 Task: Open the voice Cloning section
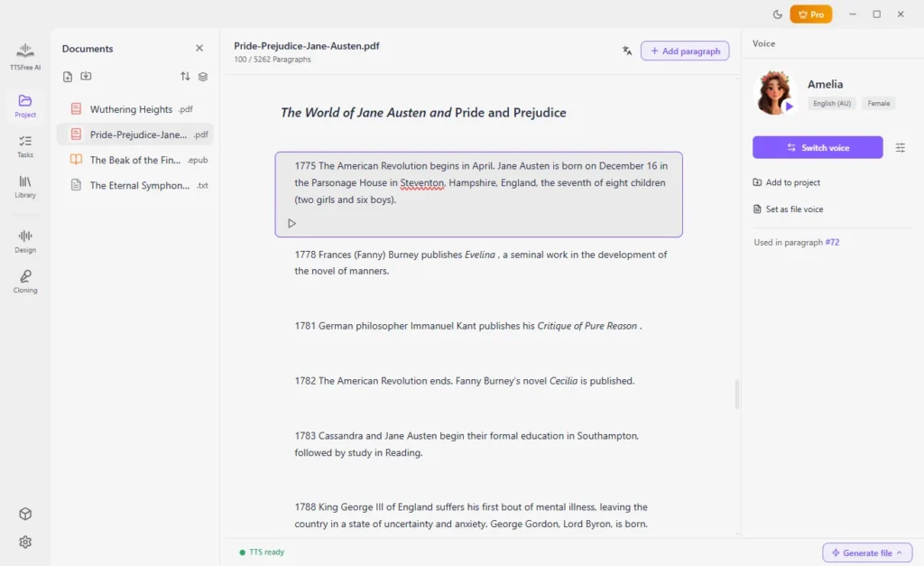point(24,282)
